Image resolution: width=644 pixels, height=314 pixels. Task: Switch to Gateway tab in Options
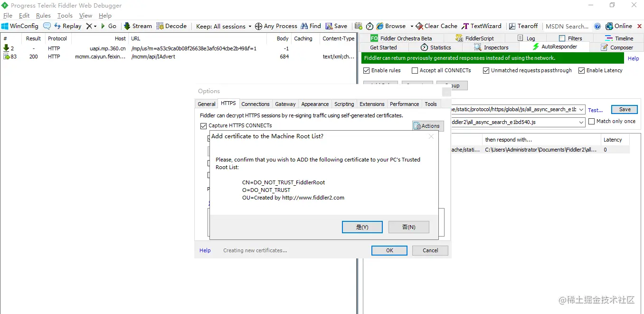(x=285, y=104)
